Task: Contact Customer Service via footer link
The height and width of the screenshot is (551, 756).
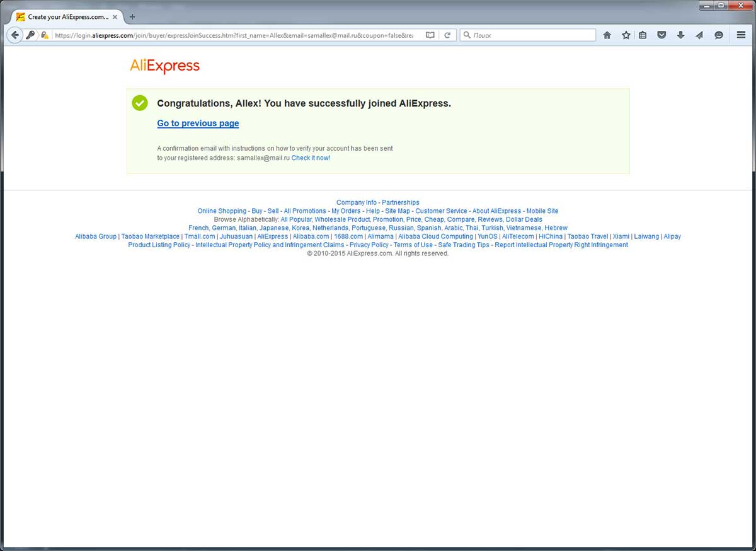Action: (441, 211)
